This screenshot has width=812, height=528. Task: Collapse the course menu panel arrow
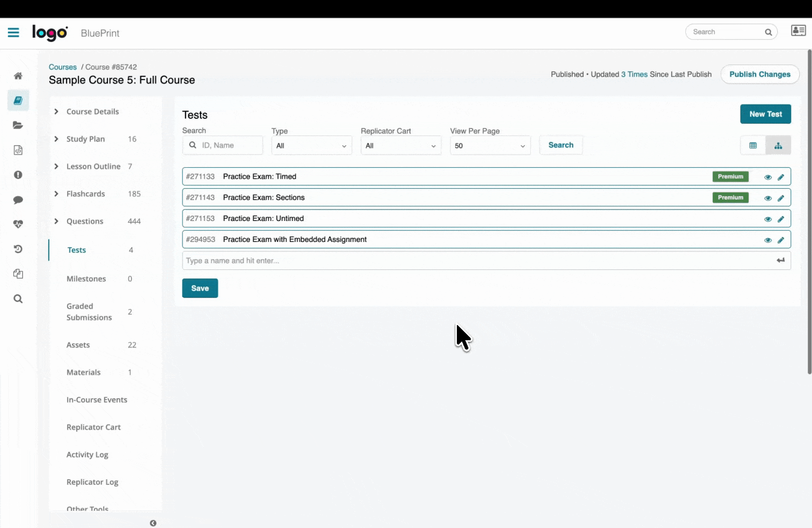[x=153, y=523]
